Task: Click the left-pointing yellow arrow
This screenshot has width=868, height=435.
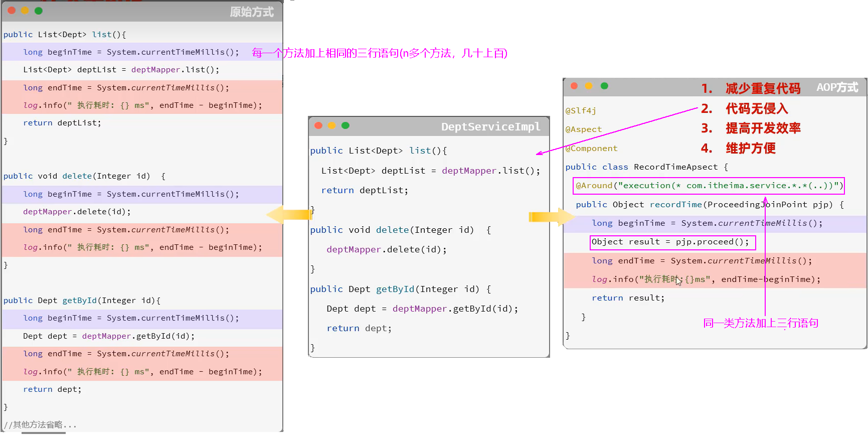Action: pos(289,215)
